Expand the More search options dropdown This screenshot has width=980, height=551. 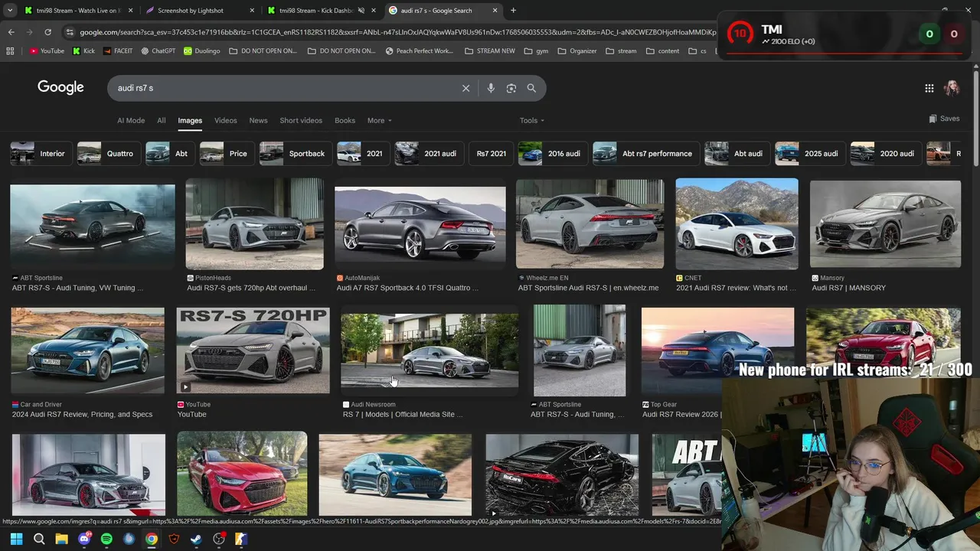(x=379, y=120)
